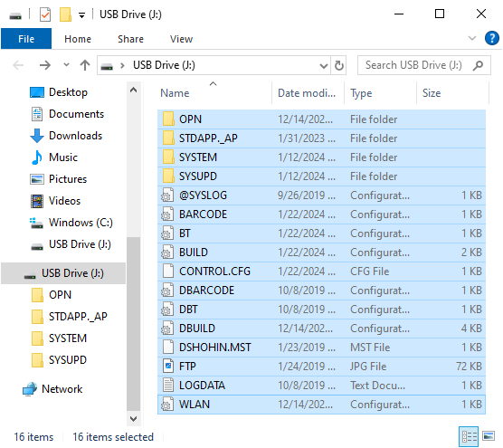Switch to large icons view
The image size is (503, 448).
pyautogui.click(x=489, y=436)
